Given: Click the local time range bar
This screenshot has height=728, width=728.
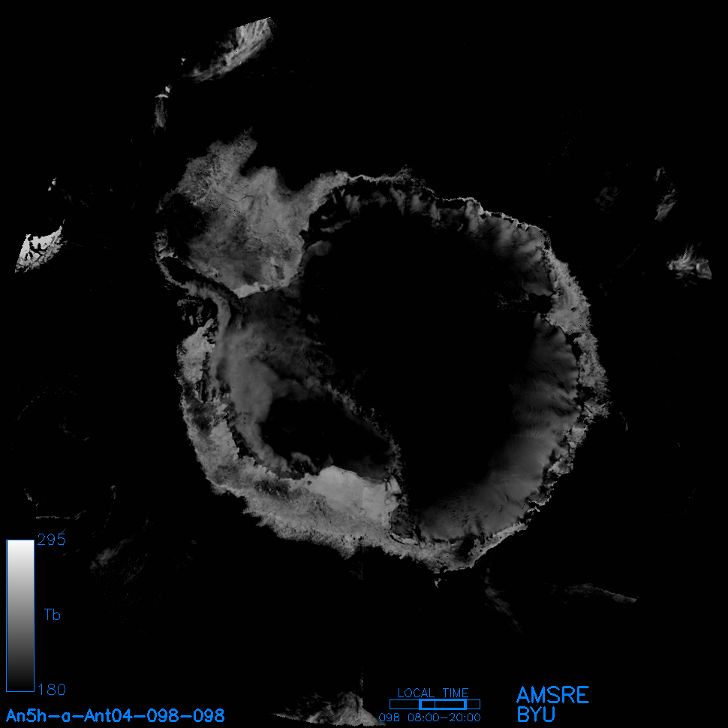Looking at the screenshot, I should (x=435, y=704).
